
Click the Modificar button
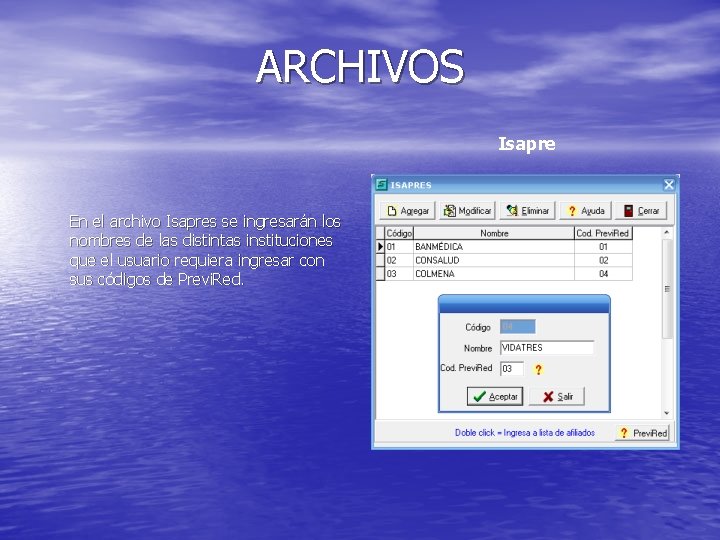point(467,211)
